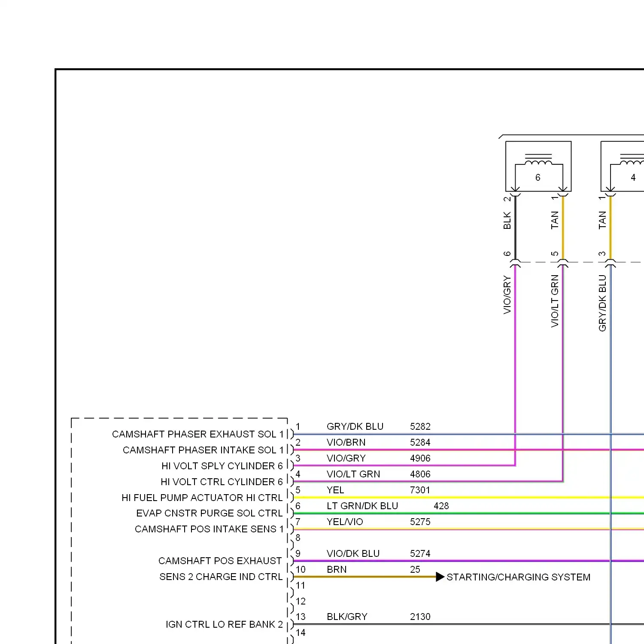The width and height of the screenshot is (644, 644).
Task: Click the YEL label beside circuit 7301
Action: coord(335,490)
